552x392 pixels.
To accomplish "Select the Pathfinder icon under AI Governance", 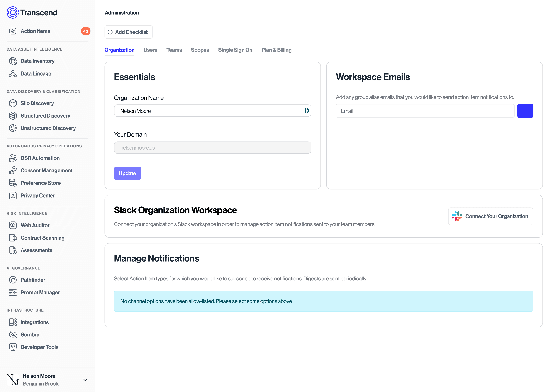I will (x=13, y=280).
